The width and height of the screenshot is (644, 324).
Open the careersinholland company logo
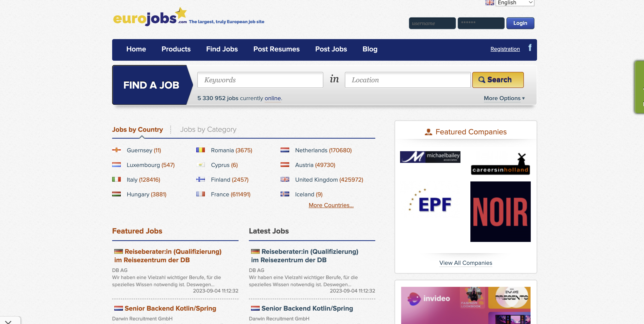(500, 164)
